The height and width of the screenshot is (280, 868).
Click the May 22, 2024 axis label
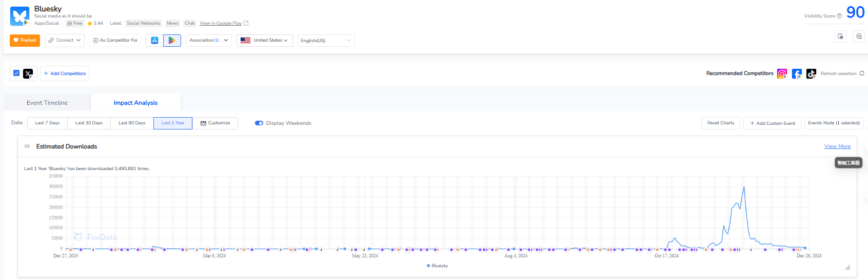[x=365, y=256]
